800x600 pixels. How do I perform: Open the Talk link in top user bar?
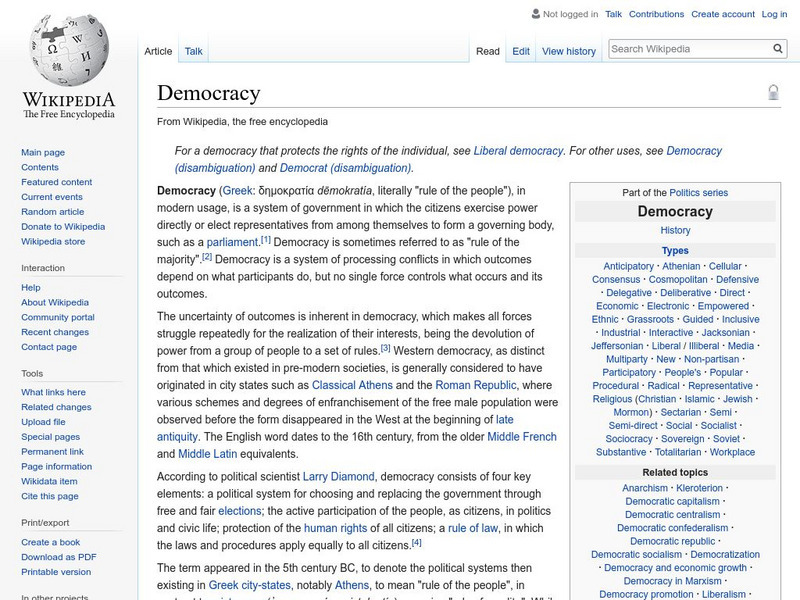pos(613,14)
